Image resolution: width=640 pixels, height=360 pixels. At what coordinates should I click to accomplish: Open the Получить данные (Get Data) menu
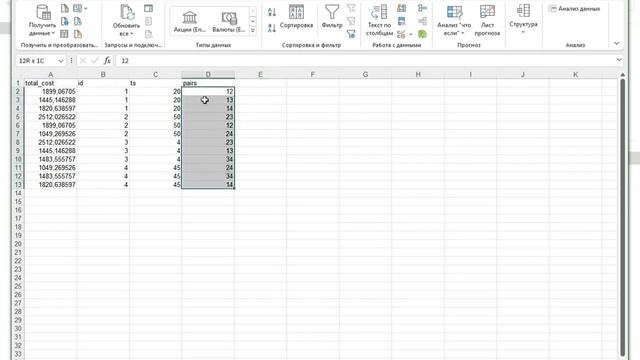coord(42,20)
